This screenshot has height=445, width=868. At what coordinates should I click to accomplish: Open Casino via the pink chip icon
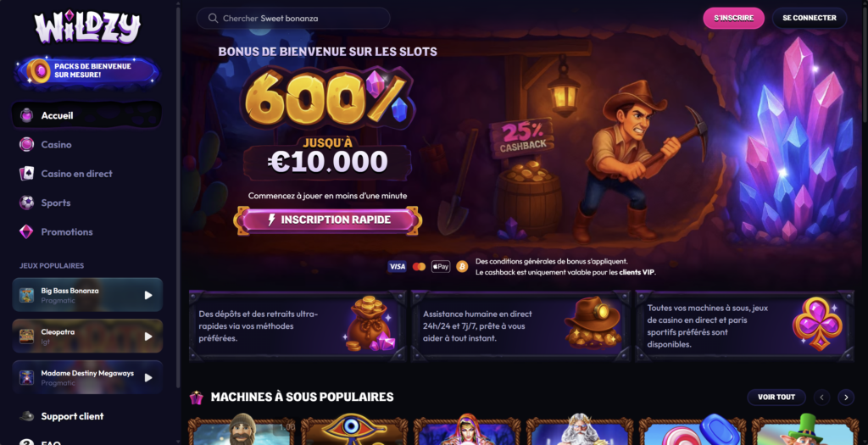coord(26,144)
